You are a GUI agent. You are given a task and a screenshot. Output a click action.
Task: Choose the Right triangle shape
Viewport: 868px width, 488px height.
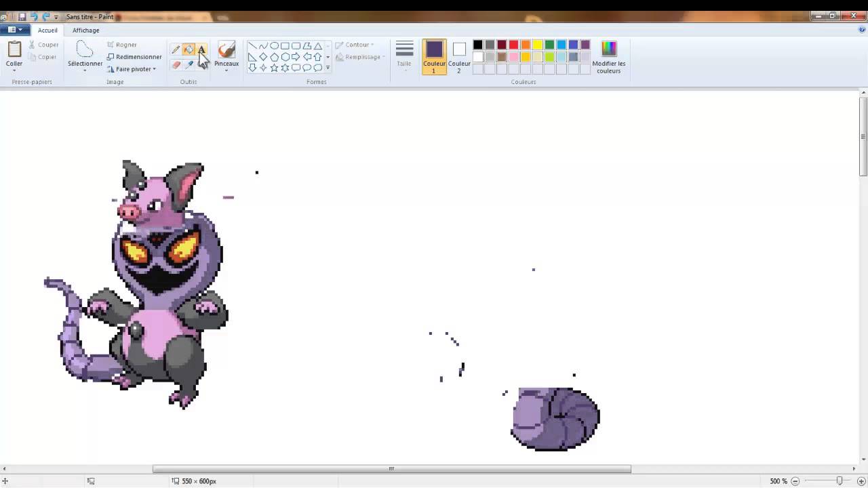252,57
